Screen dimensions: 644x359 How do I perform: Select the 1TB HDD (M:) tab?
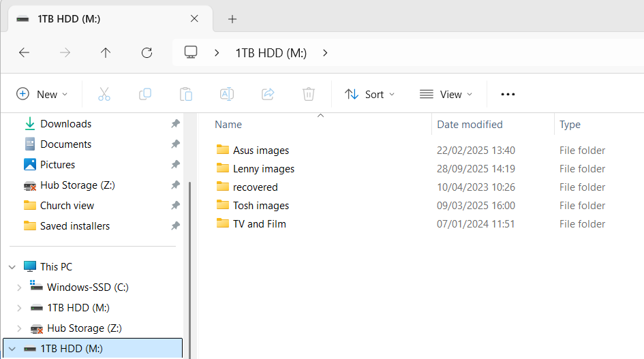tap(110, 18)
